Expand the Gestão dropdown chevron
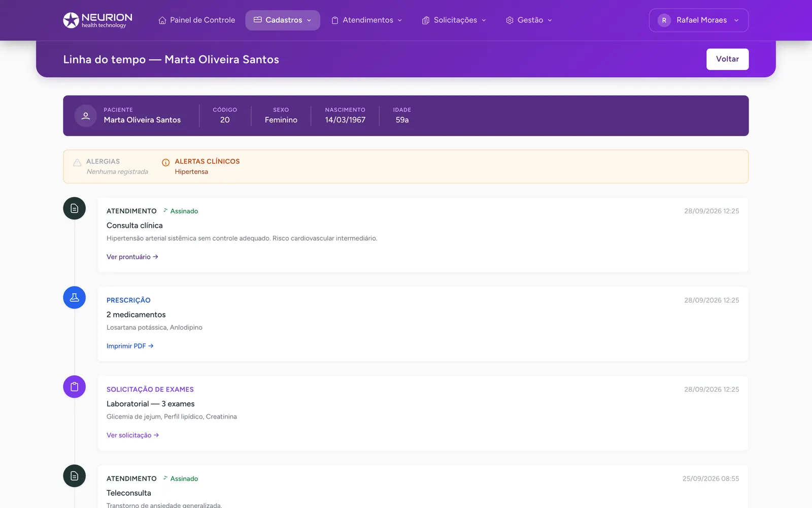The height and width of the screenshot is (508, 812). click(550, 20)
